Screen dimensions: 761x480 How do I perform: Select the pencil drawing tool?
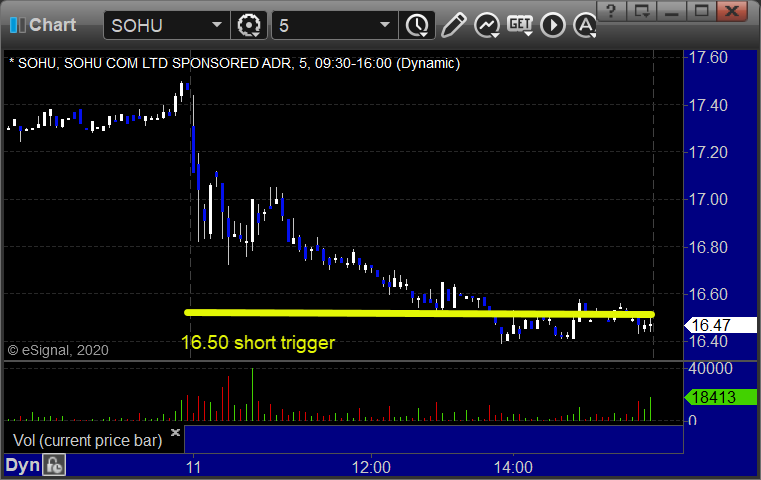pyautogui.click(x=453, y=25)
